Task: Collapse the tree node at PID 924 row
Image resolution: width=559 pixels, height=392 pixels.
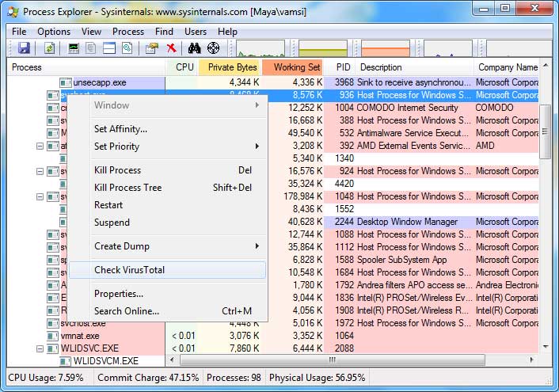Action: click(40, 172)
